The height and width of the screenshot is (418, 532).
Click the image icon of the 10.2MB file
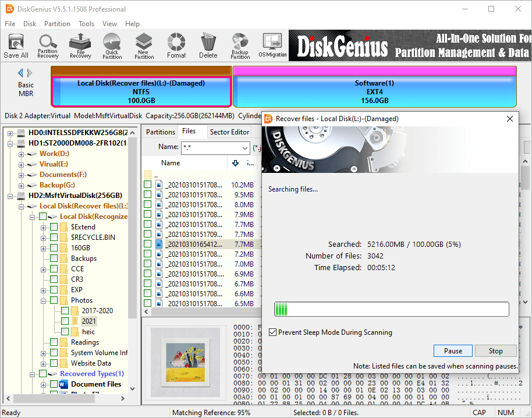pos(159,185)
